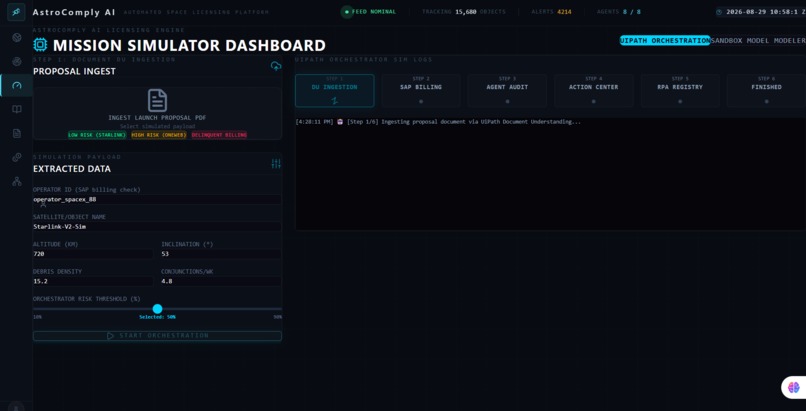Select Step 3 Agent Audit card
Viewport: 806px width, 411px height.
507,90
